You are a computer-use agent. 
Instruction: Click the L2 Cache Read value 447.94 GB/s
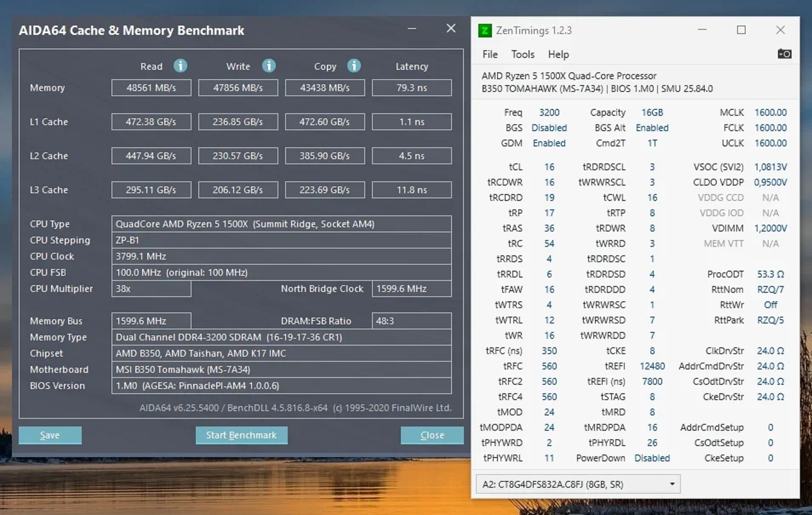pos(151,156)
